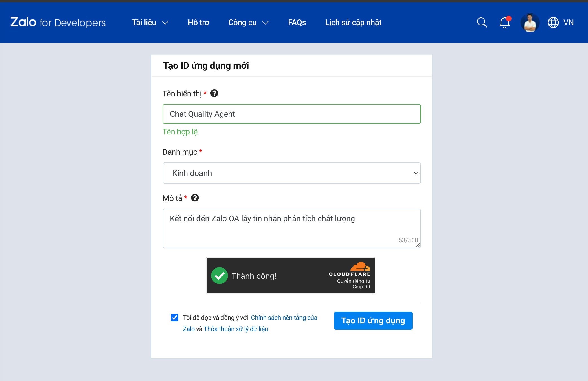Open Lịch sử cập nhật page
588x381 pixels.
click(x=353, y=22)
